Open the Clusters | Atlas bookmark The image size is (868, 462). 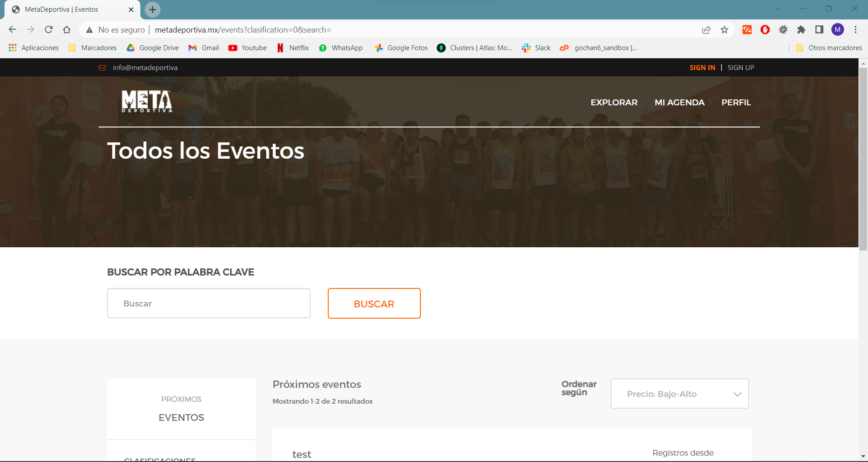(475, 48)
